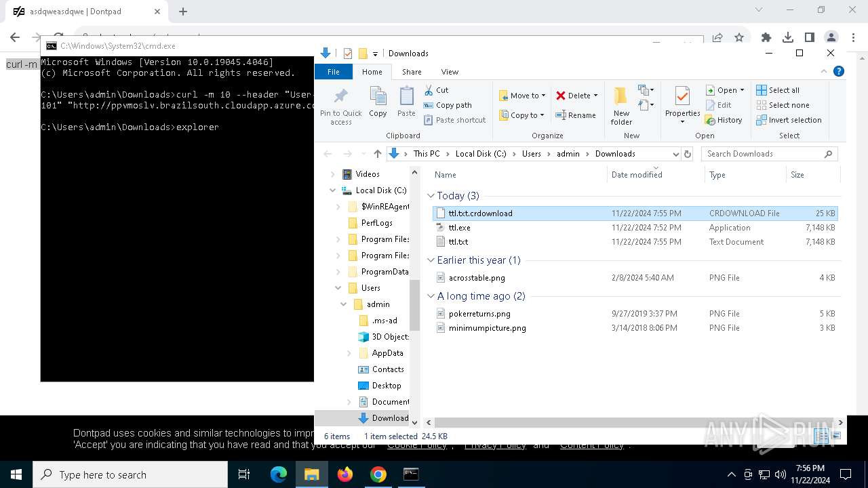
Task: Collapse the Explorer ribbon
Action: point(825,71)
